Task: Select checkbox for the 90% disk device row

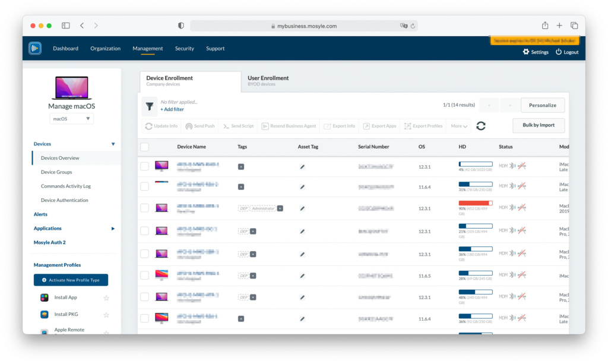Action: click(x=145, y=208)
